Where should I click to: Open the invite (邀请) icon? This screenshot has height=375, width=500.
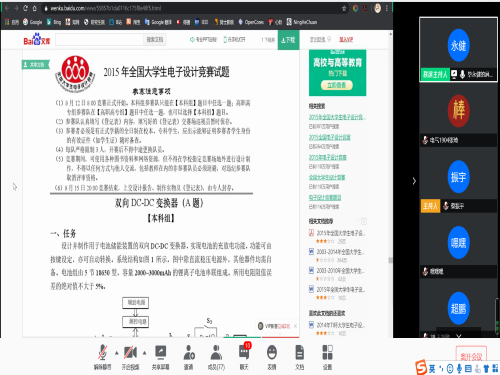coord(189,357)
